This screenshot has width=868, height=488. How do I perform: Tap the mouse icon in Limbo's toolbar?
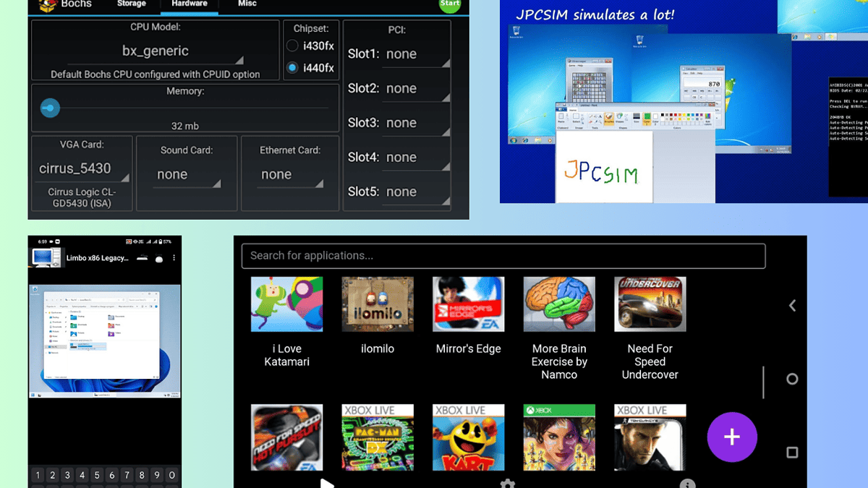point(158,258)
